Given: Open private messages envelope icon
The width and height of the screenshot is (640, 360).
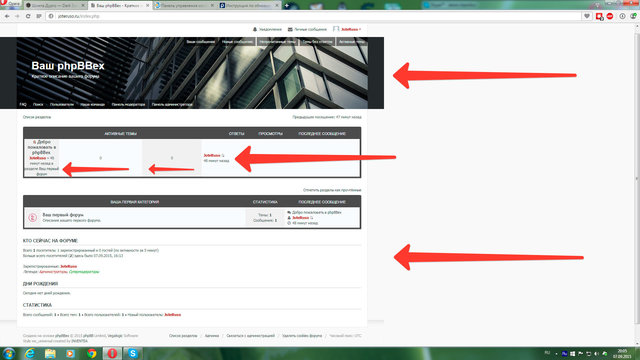Looking at the screenshot, I should 290,29.
